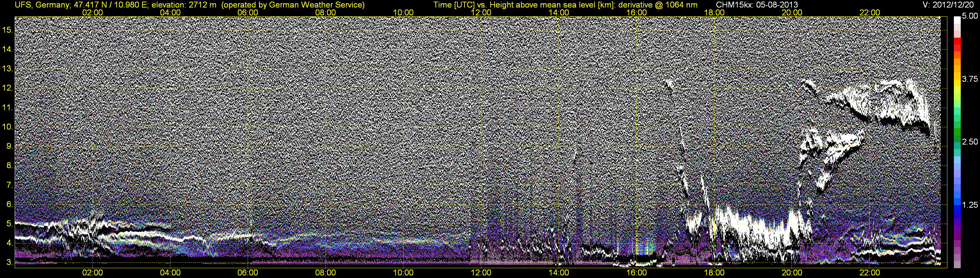The width and height of the screenshot is (980, 278).
Task: Click the 08:00 label on the bottom time axis
Action: [x=326, y=273]
